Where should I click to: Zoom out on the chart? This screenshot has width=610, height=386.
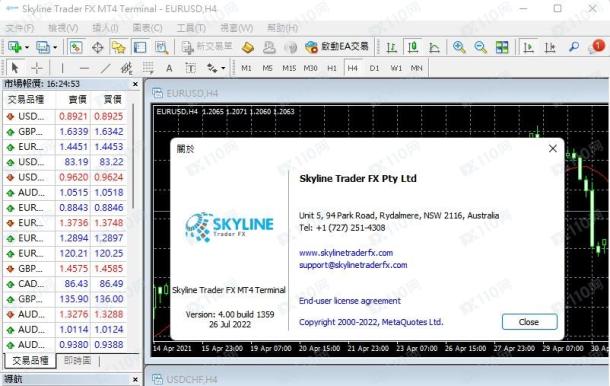(x=480, y=47)
